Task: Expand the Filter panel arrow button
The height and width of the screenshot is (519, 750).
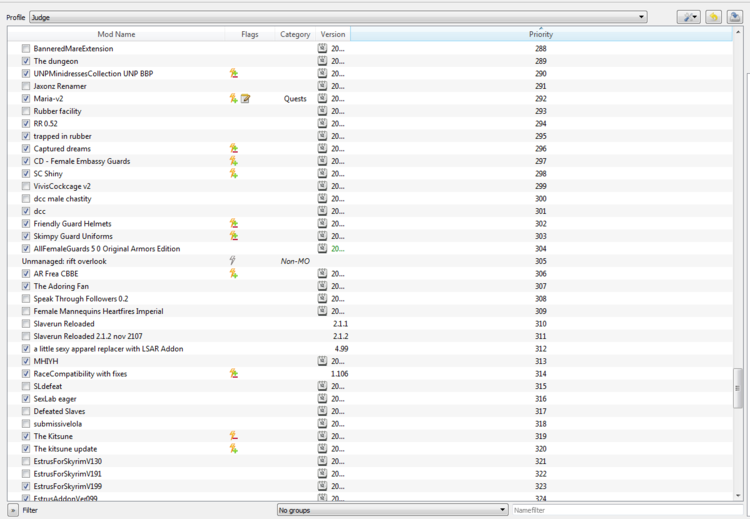Action: 13,510
